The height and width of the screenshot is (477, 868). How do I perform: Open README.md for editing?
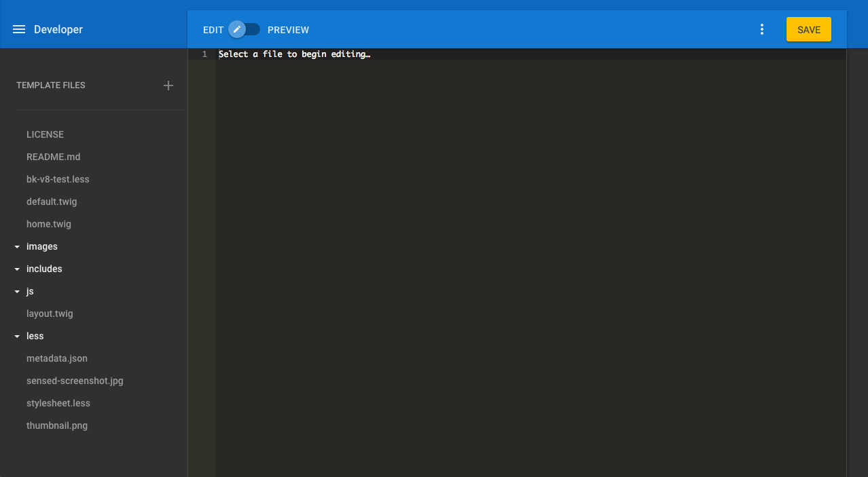tap(53, 157)
